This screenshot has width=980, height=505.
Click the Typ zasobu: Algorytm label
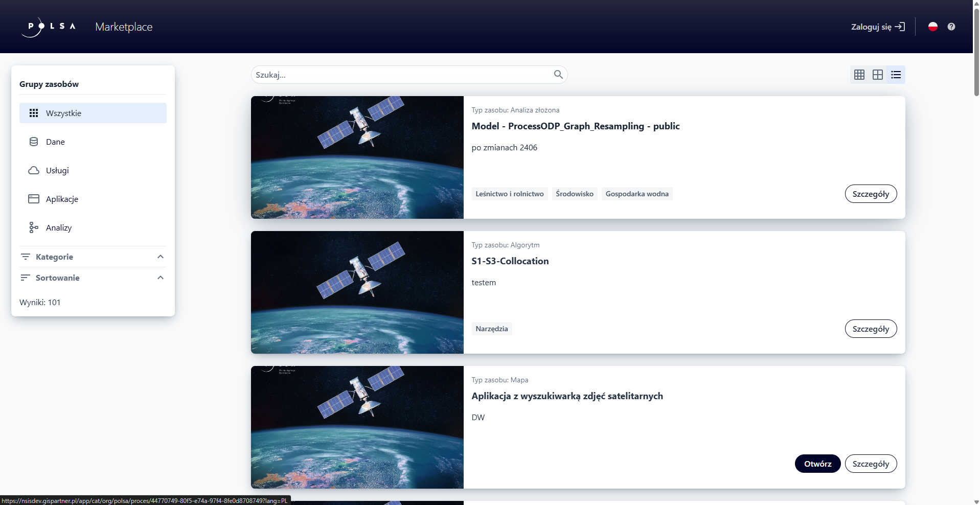click(x=506, y=245)
